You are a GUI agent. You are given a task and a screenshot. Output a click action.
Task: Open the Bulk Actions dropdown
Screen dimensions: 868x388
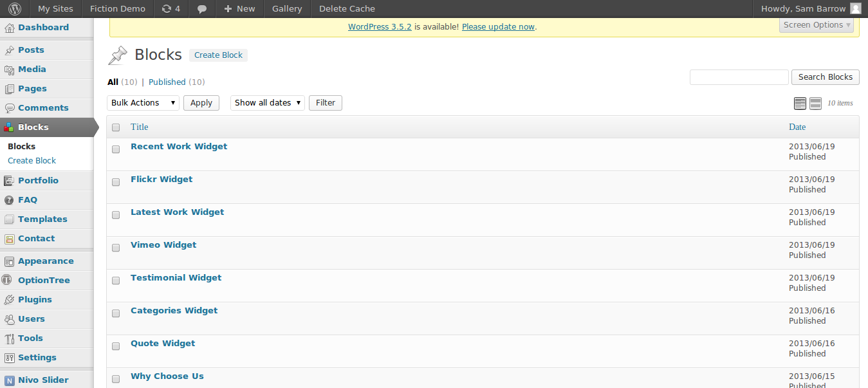pyautogui.click(x=143, y=103)
